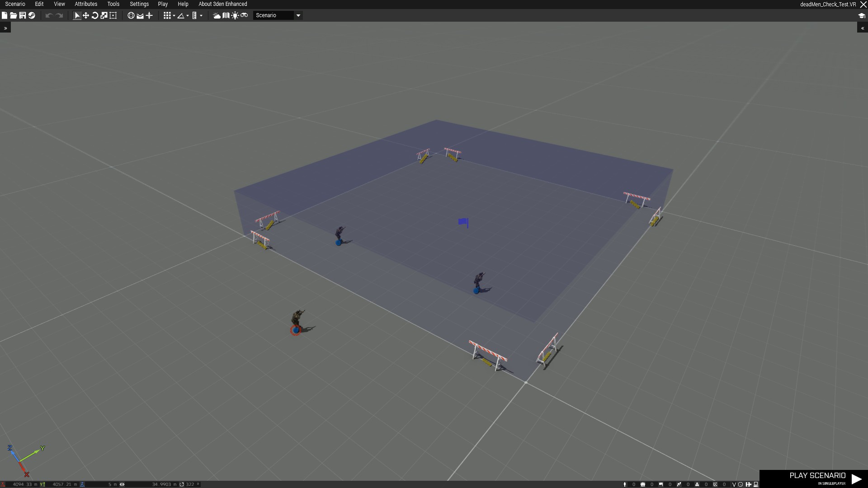
Task: Toggle the flashlight lamp icon
Action: tap(235, 15)
